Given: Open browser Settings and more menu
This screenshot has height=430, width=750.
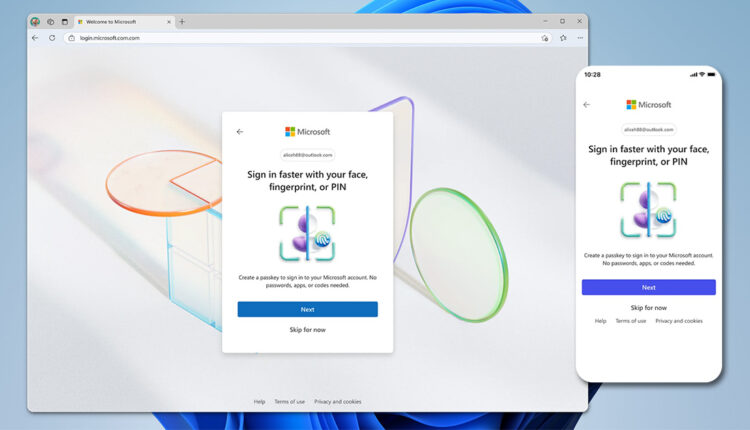Looking at the screenshot, I should 579,38.
